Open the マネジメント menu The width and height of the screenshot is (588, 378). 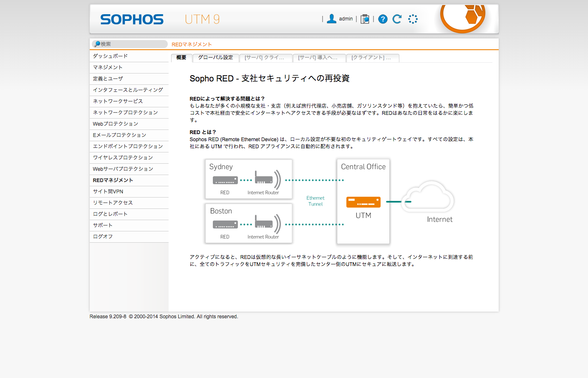coord(129,67)
